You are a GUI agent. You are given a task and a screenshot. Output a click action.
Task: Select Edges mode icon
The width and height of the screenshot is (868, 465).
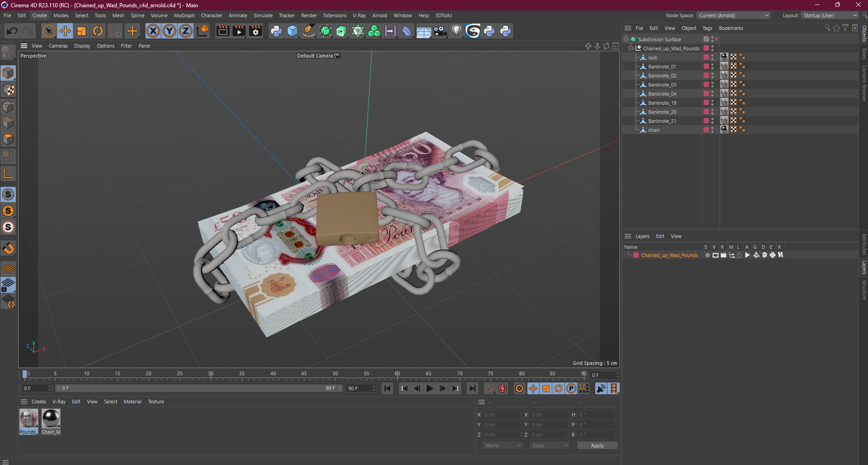(8, 123)
